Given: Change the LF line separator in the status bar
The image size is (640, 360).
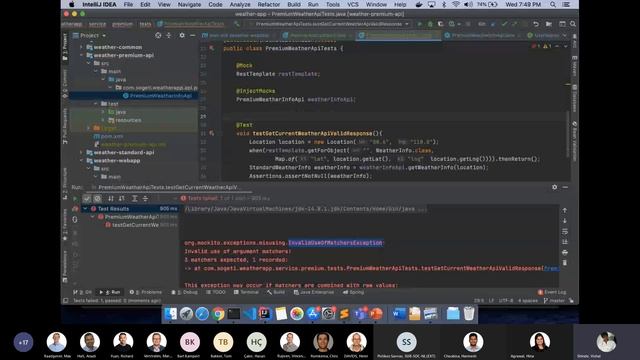Looking at the screenshot, I should [x=491, y=300].
